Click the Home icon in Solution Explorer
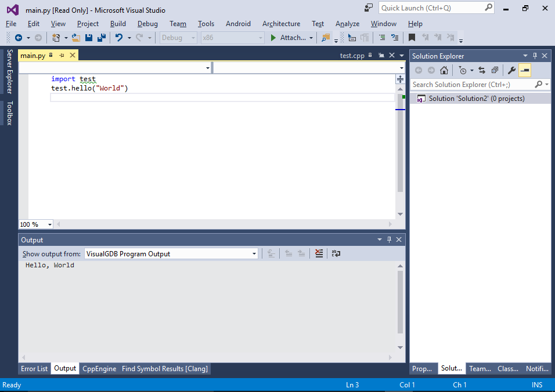The image size is (555, 392). (444, 70)
